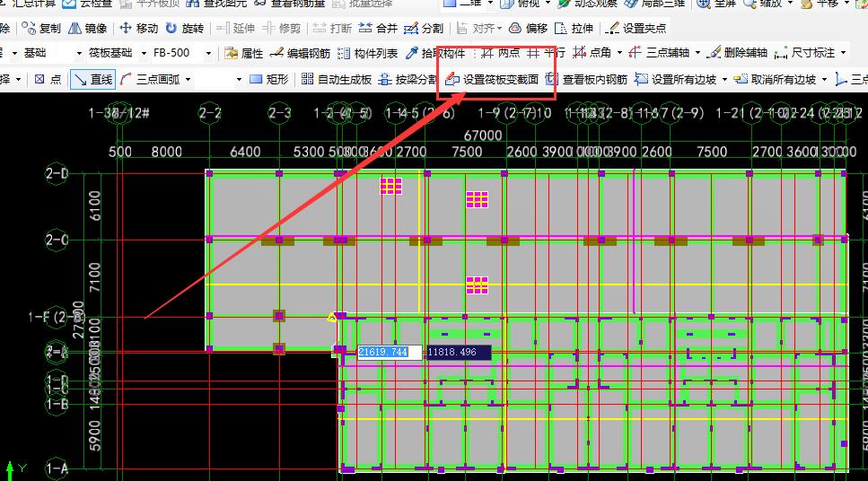Choose the 旋转 (Rotate) tool
The image size is (868, 481).
(x=185, y=28)
